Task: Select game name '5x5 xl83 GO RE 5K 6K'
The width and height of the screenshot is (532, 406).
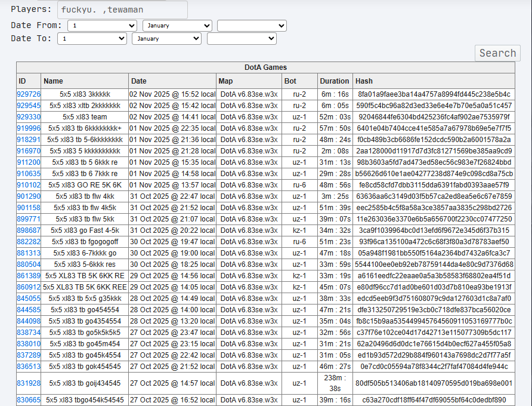Action: pos(85,185)
